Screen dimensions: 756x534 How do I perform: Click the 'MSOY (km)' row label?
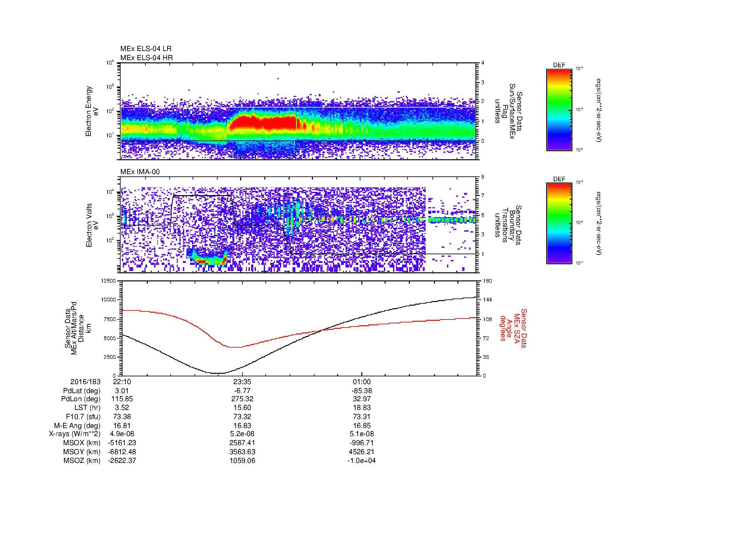pyautogui.click(x=82, y=452)
